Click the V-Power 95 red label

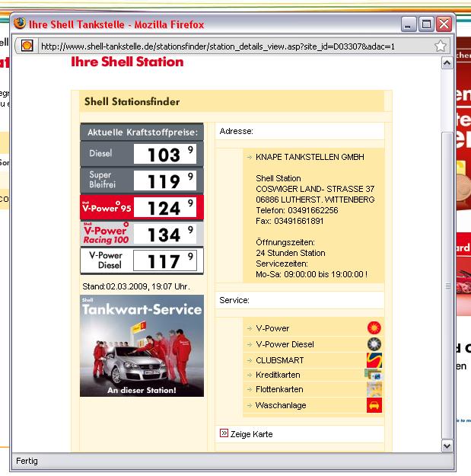tap(107, 207)
